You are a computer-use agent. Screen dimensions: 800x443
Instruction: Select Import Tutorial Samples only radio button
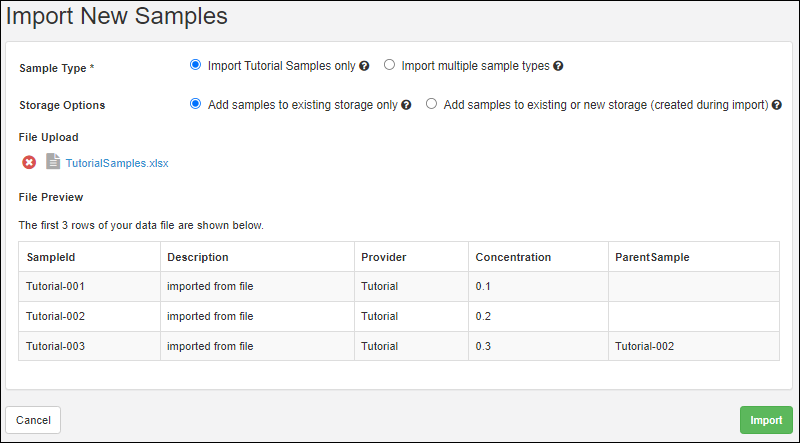[x=196, y=66]
